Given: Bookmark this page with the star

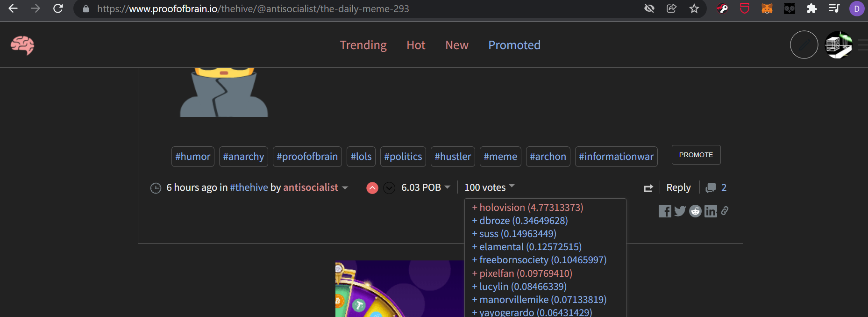Looking at the screenshot, I should pos(694,8).
